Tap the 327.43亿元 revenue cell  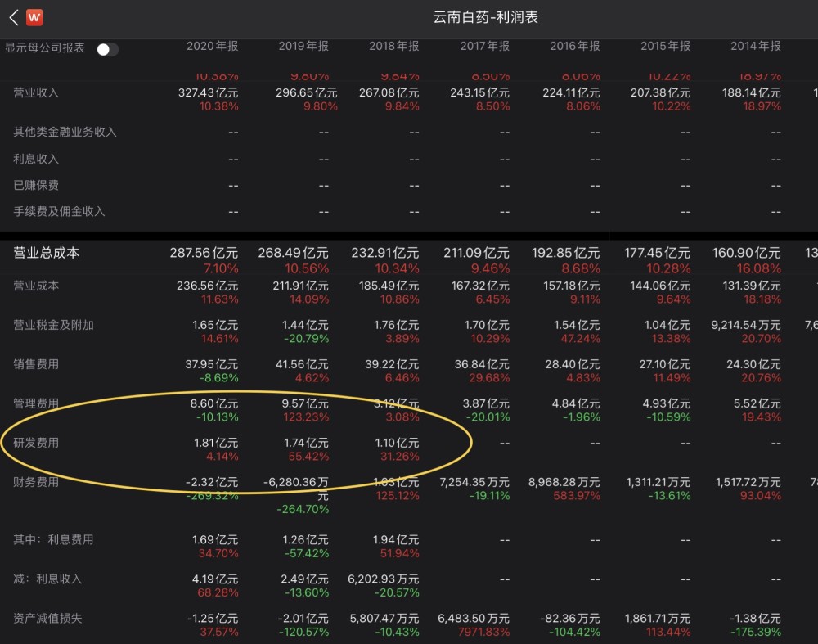[208, 93]
